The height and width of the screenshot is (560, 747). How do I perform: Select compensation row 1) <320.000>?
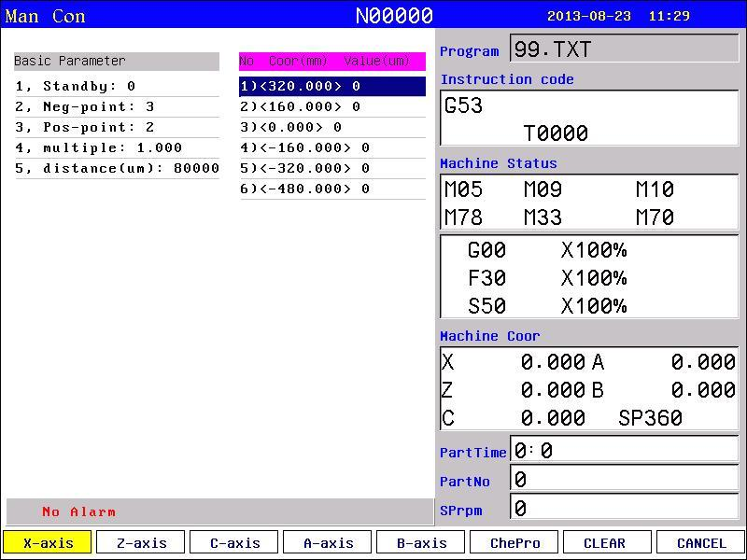332,86
